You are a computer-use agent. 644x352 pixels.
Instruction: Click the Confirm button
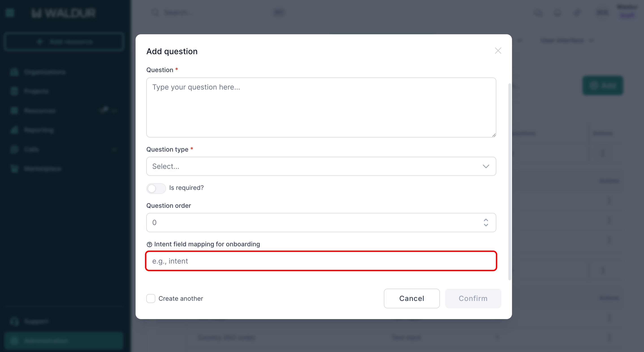[x=473, y=298]
